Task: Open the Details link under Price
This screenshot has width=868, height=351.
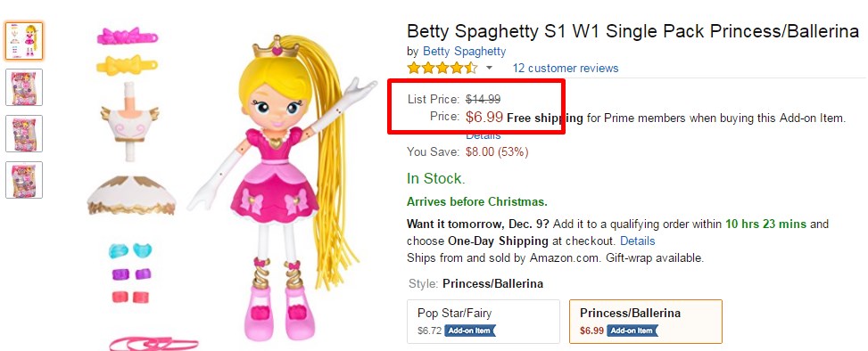Action: pos(483,135)
